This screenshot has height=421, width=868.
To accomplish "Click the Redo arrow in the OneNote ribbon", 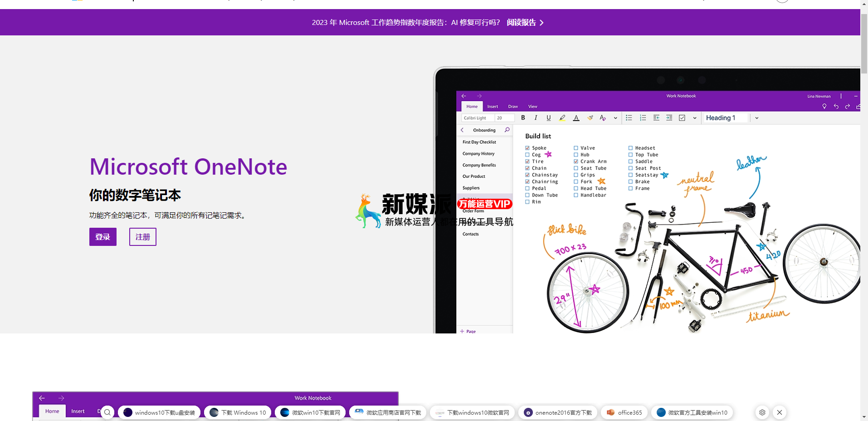I will click(x=847, y=106).
